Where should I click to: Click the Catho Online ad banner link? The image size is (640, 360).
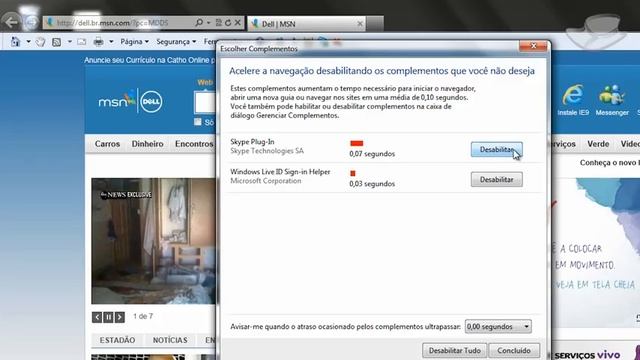149,60
